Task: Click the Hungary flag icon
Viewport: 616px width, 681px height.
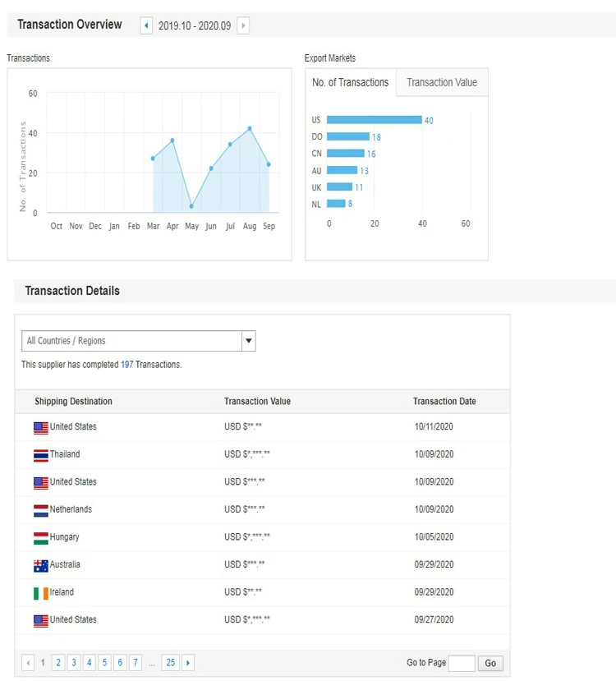Action: [x=41, y=538]
